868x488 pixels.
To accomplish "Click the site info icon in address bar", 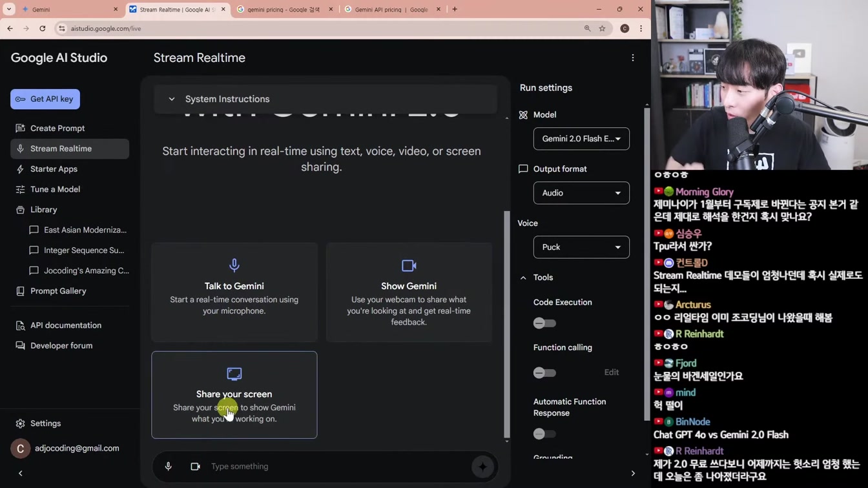I will [x=62, y=28].
